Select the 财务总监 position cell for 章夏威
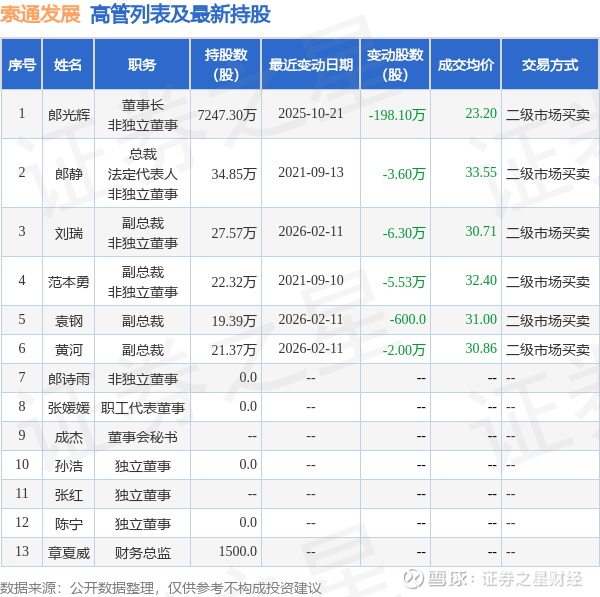600x597 pixels. coord(142,553)
